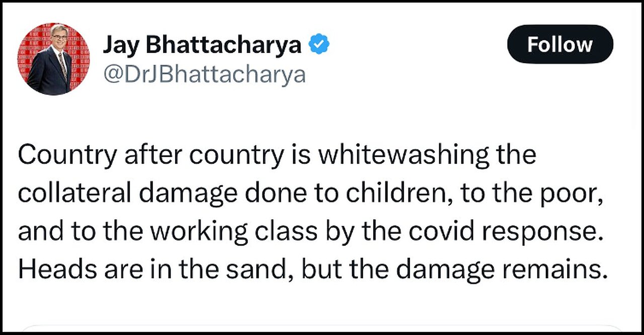The image size is (644, 335).
Task: Click the blue verified checkmark badge
Action: (x=318, y=45)
